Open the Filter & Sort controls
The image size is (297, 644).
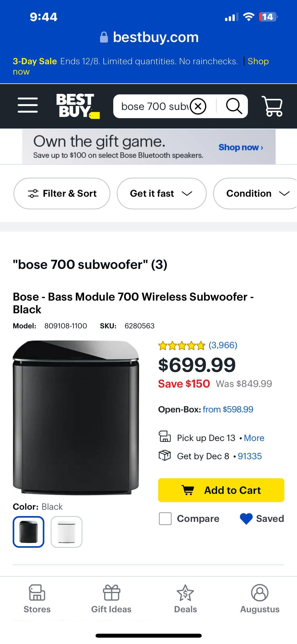tap(62, 193)
